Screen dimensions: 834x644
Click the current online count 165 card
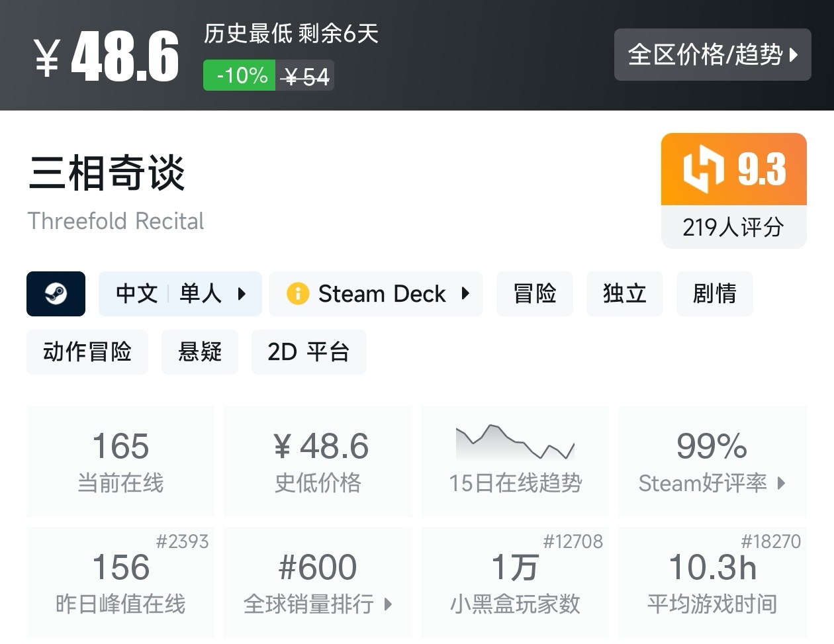(120, 461)
